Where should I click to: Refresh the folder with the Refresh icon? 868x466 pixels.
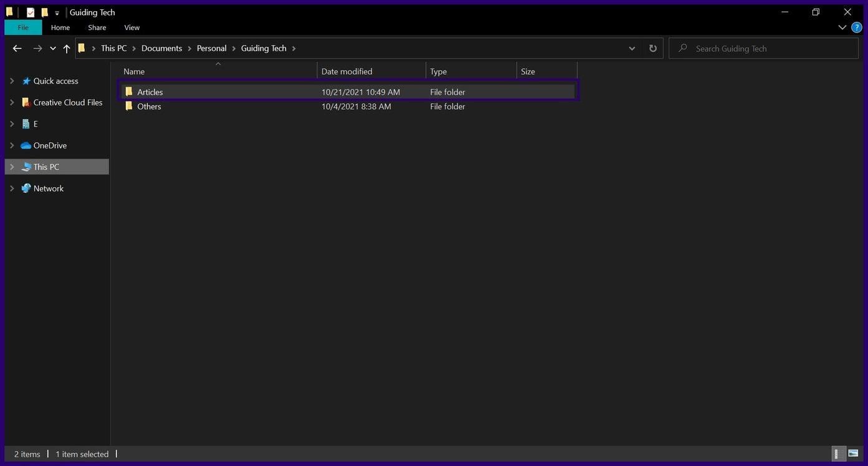653,49
